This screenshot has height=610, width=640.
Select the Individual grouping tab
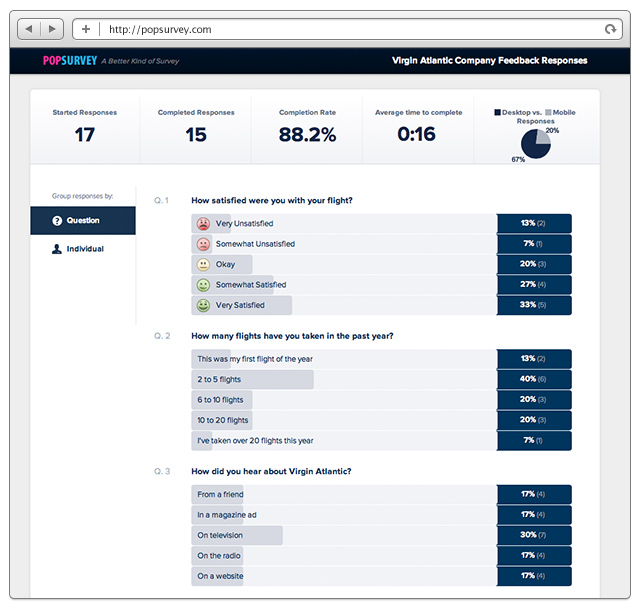[x=83, y=249]
